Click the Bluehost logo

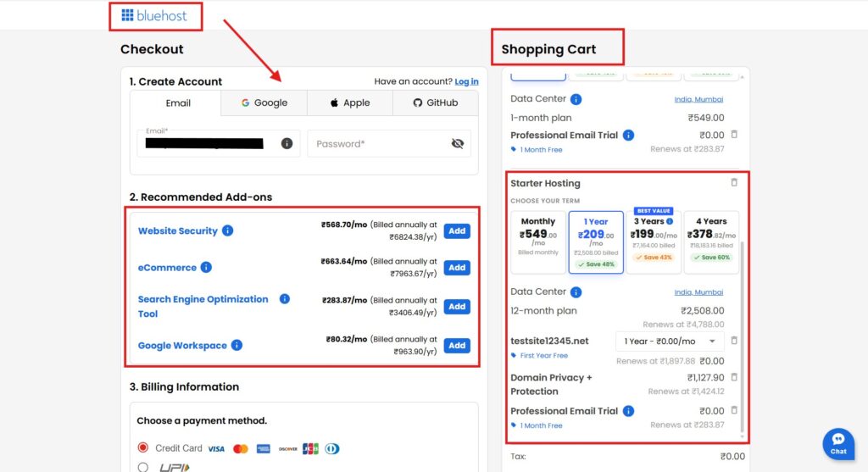click(154, 15)
